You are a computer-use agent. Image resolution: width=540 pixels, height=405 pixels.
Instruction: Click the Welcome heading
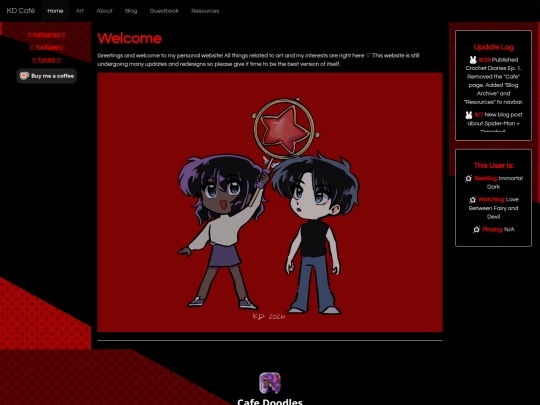click(129, 38)
